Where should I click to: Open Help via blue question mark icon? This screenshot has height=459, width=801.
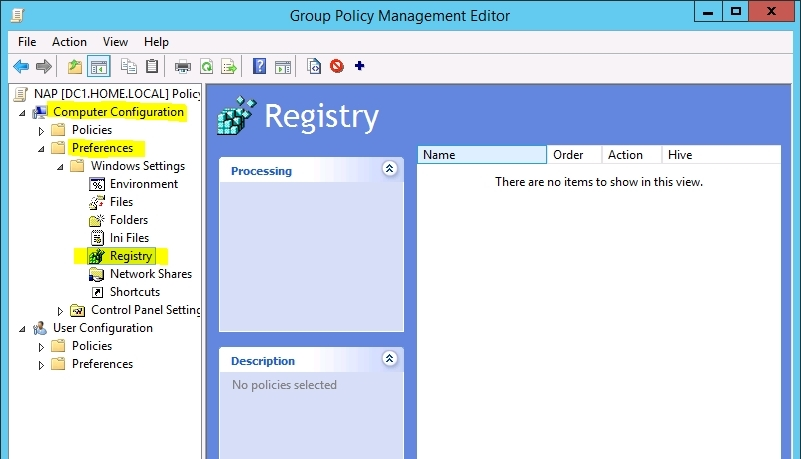coord(260,67)
